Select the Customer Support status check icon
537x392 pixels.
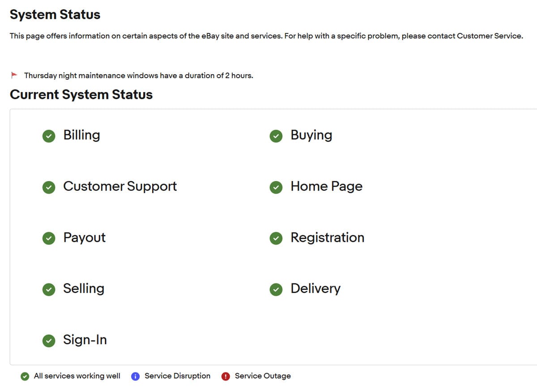[x=49, y=188]
